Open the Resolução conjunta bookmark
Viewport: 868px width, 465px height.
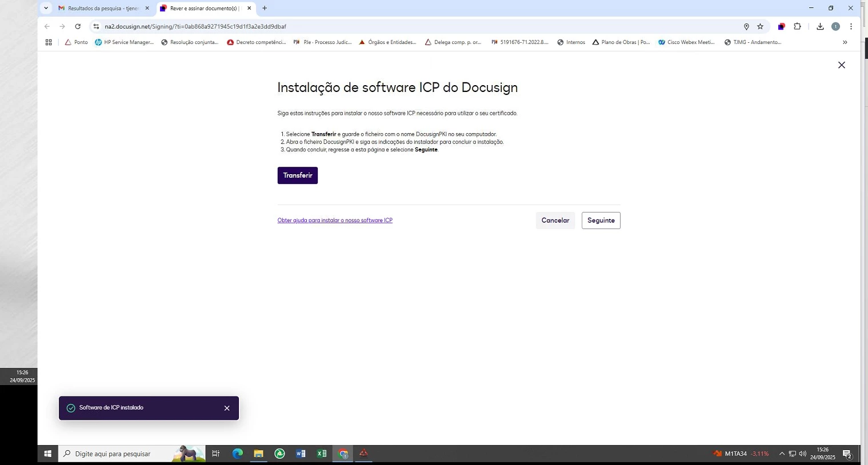click(190, 42)
